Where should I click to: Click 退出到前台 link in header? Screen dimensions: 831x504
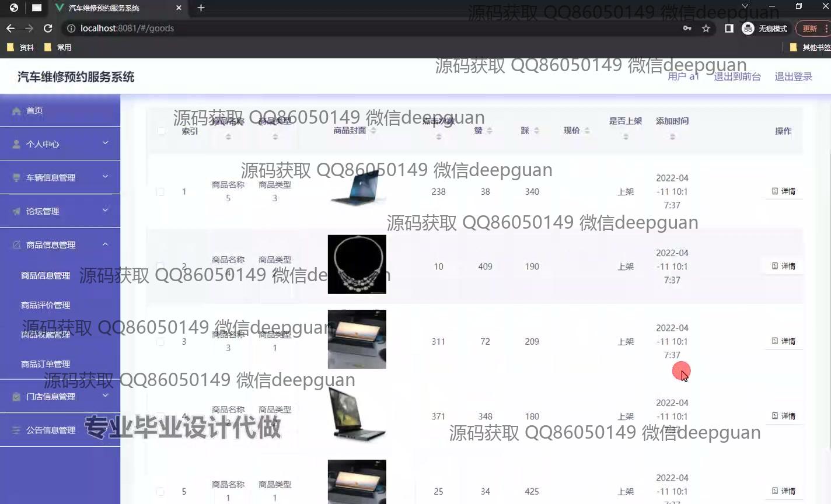click(737, 76)
